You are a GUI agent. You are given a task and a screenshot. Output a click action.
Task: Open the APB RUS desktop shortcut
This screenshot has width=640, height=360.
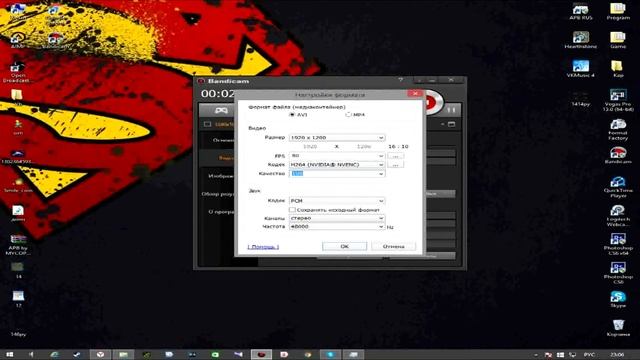(x=580, y=12)
